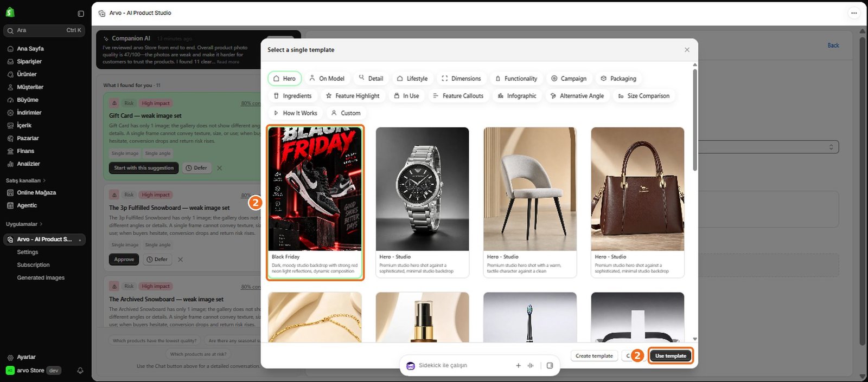Image resolution: width=868 pixels, height=382 pixels.
Task: Open Müşteriler in sidebar
Action: coord(30,87)
